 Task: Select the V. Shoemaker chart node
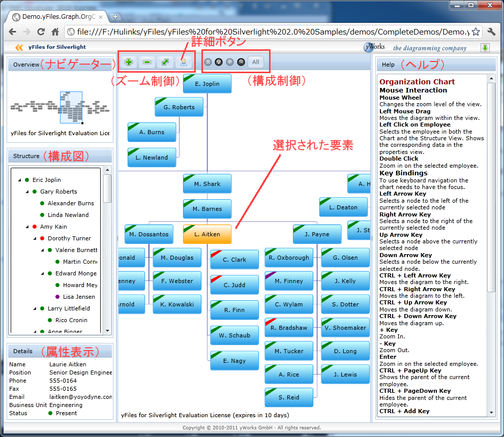pos(345,328)
